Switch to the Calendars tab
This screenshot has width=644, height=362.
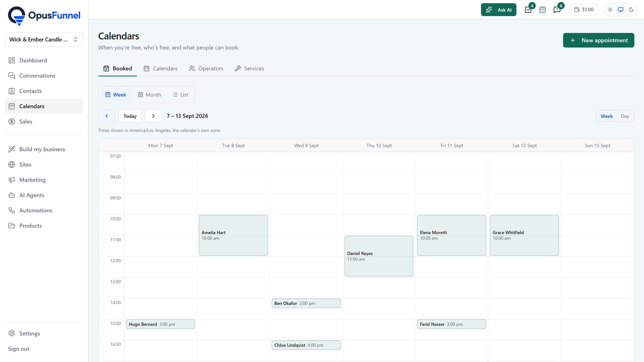coord(160,68)
